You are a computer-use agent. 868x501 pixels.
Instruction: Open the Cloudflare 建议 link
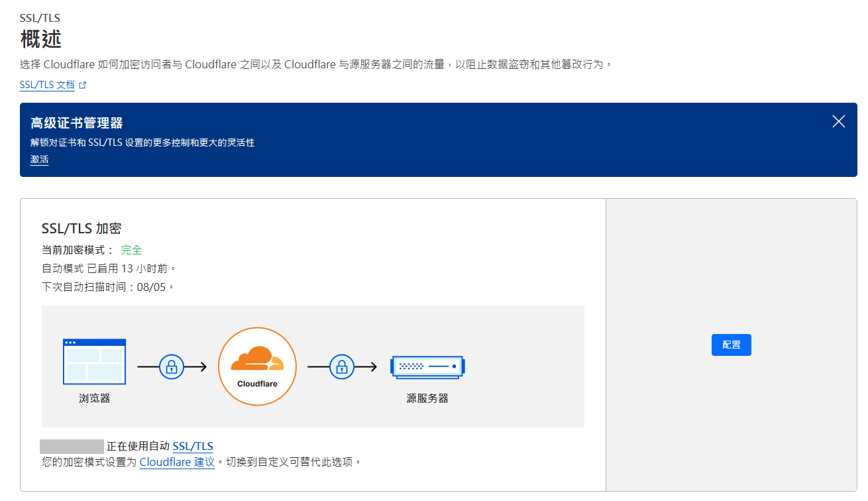pos(177,462)
